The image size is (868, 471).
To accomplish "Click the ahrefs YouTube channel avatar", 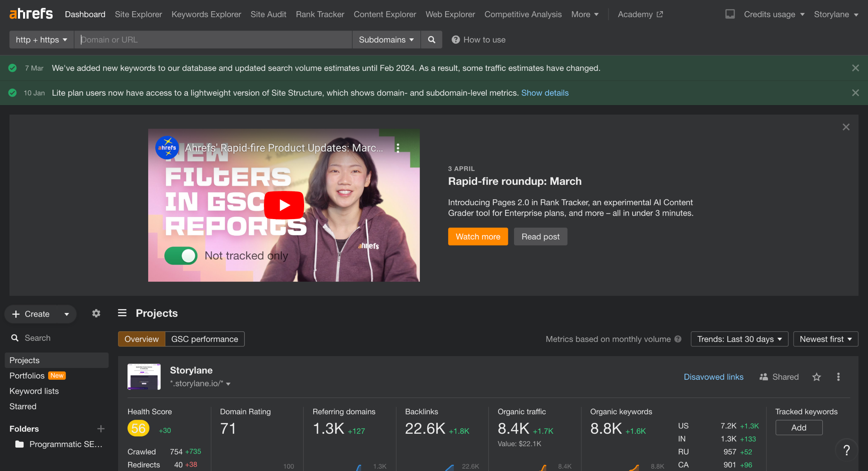I will pyautogui.click(x=167, y=148).
